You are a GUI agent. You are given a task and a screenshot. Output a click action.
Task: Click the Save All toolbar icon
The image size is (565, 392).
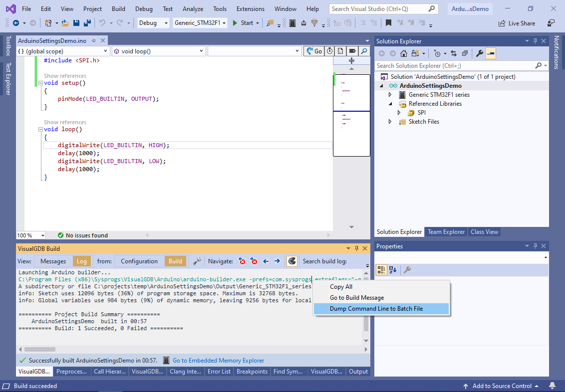(x=87, y=23)
